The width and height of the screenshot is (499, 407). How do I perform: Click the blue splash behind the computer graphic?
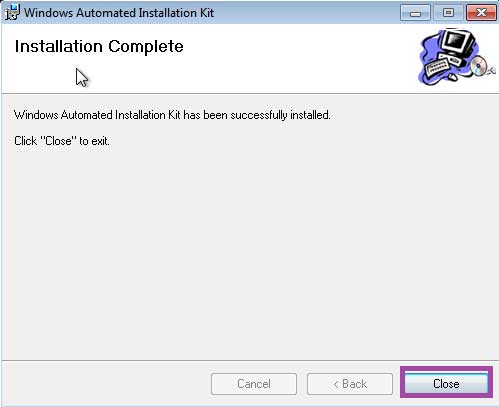point(430,50)
